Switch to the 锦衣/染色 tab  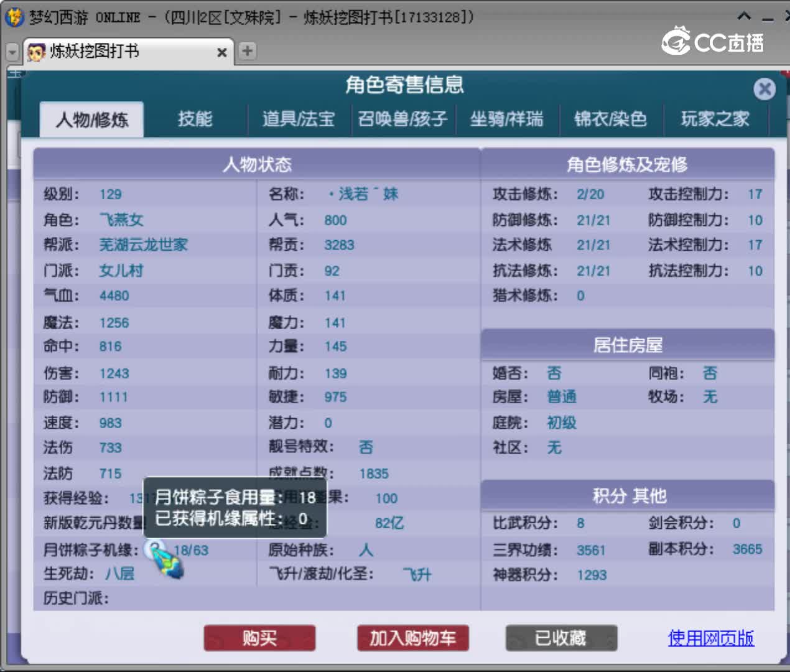click(611, 119)
